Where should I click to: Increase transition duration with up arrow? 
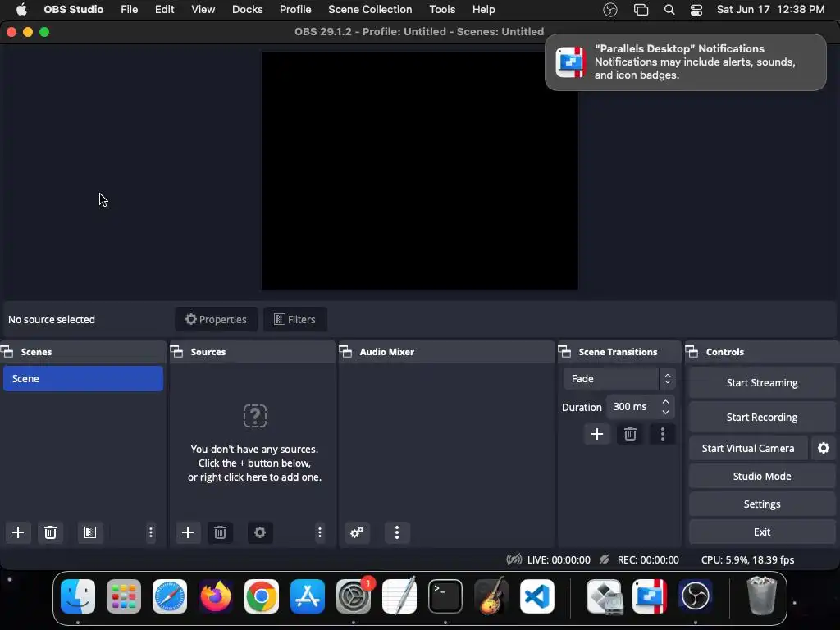[666, 402]
